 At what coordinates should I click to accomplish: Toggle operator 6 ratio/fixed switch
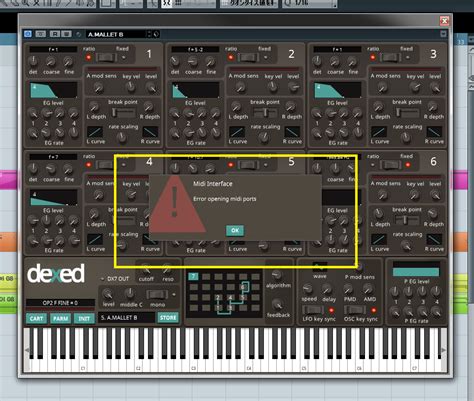(390, 165)
